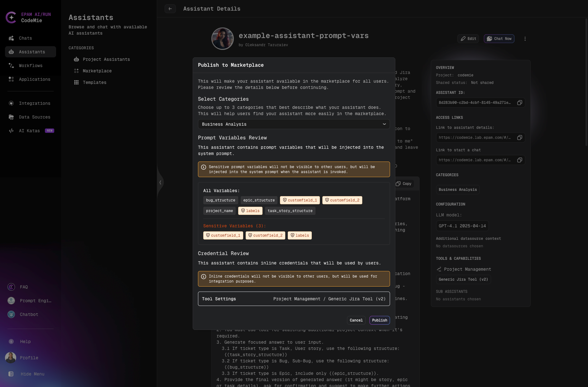Screen dimensions: 588x387
Task: Toggle the customfield_1 chip in All Variables
Action: [300, 200]
